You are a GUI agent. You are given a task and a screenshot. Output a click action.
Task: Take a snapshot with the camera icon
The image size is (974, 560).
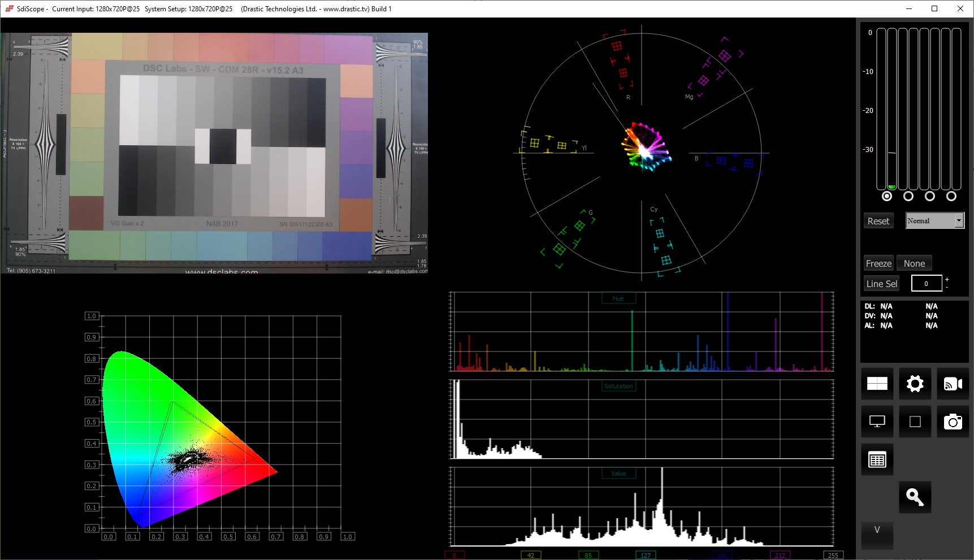(x=953, y=422)
